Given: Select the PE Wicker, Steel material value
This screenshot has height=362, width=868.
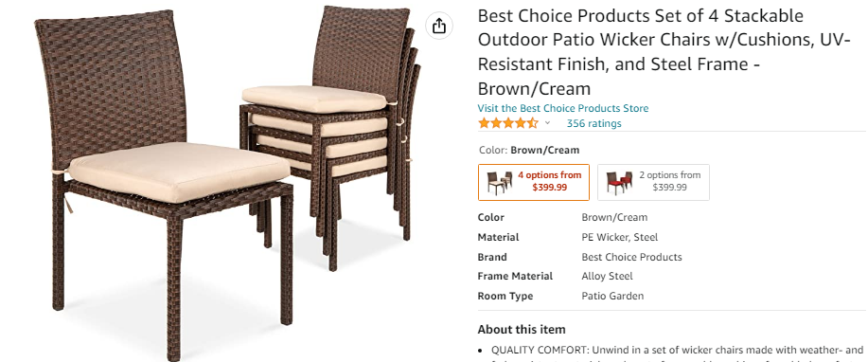Looking at the screenshot, I should click(619, 237).
